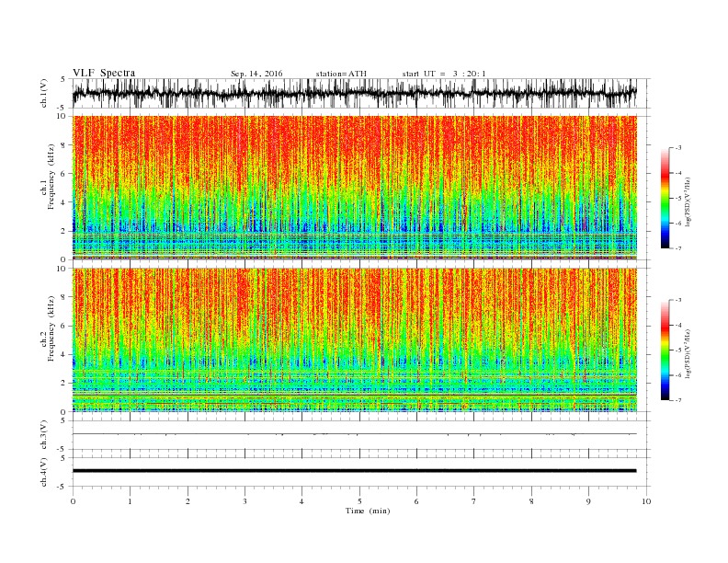Click the ch.4(V) axis label

click(x=44, y=472)
